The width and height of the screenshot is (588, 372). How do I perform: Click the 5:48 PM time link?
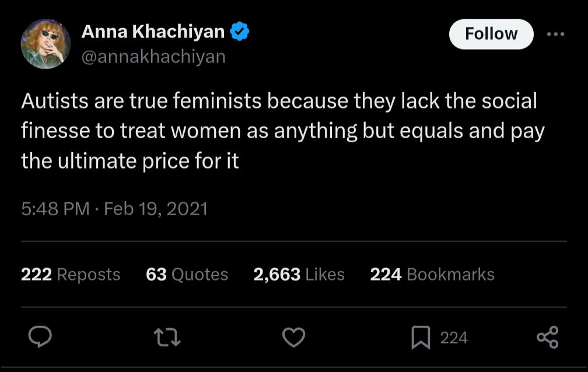pyautogui.click(x=55, y=209)
